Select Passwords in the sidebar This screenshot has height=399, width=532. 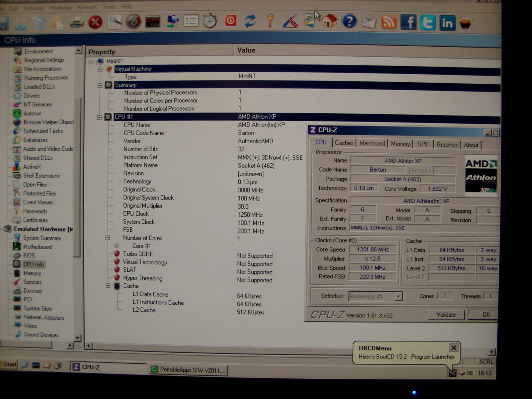click(x=35, y=211)
